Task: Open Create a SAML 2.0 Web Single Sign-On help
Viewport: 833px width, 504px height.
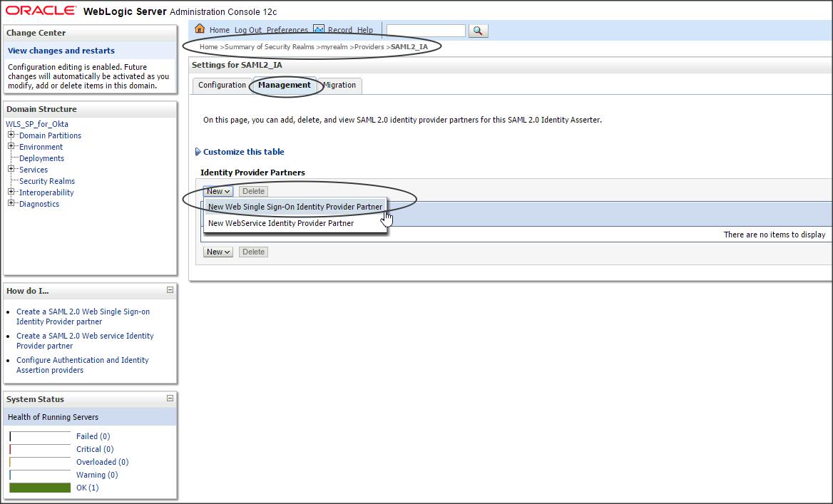Action: pyautogui.click(x=83, y=317)
